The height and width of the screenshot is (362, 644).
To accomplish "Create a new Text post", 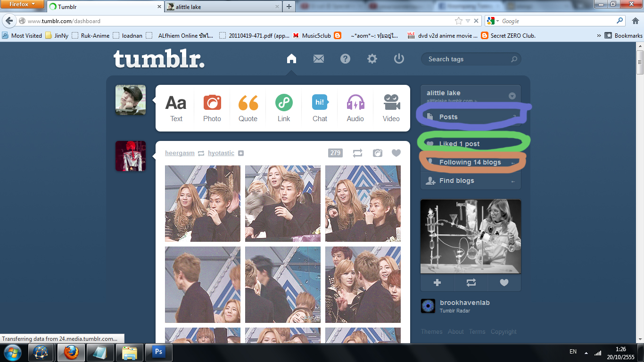I will pos(176,108).
